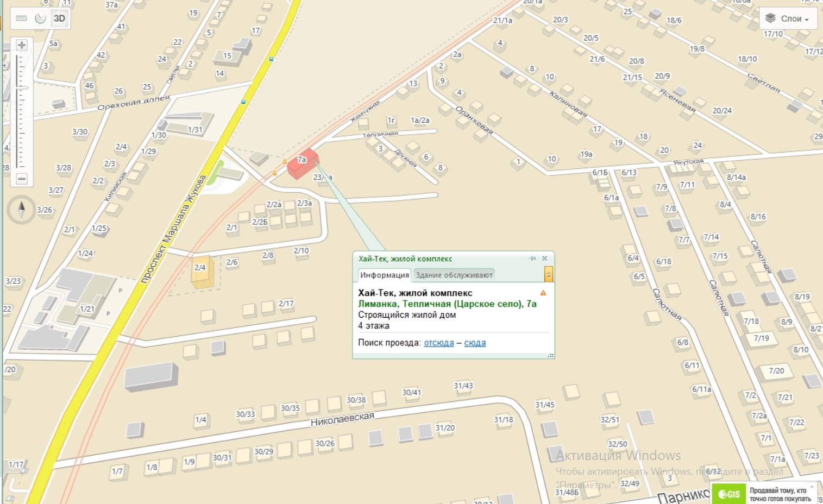Open the Слои layers dropdown
The image size is (823, 504).
(787, 18)
